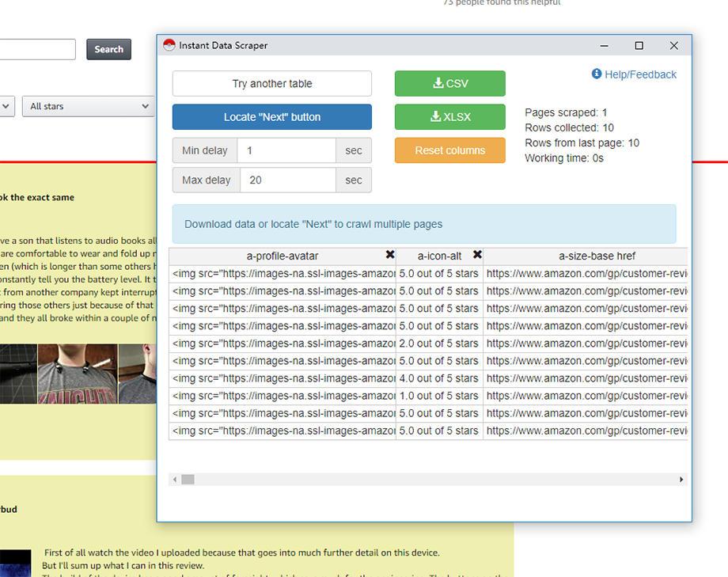728x577 pixels.
Task: Download data as CSV
Action: pos(450,84)
